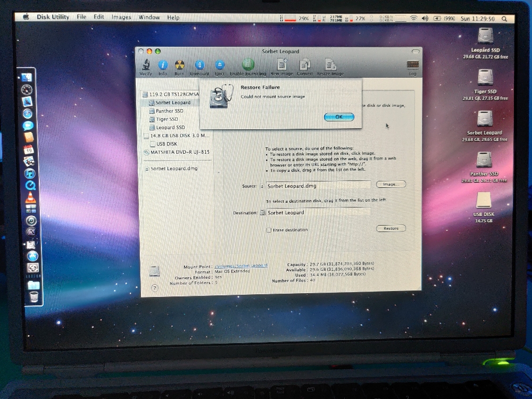Open the Edit menu
The image size is (532, 399).
click(x=99, y=16)
